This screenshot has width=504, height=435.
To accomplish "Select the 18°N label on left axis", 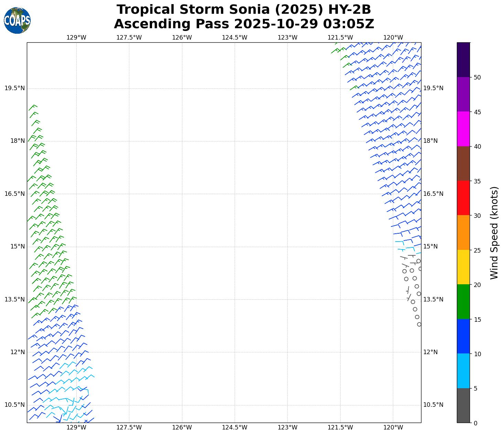I will coord(14,141).
